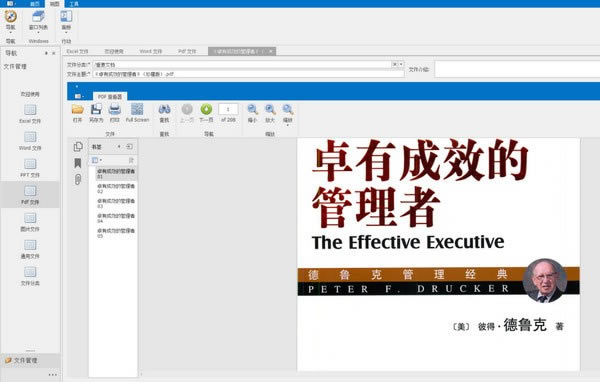Switch to the first ribbon tab 首页
600x382 pixels.
coord(34,4)
